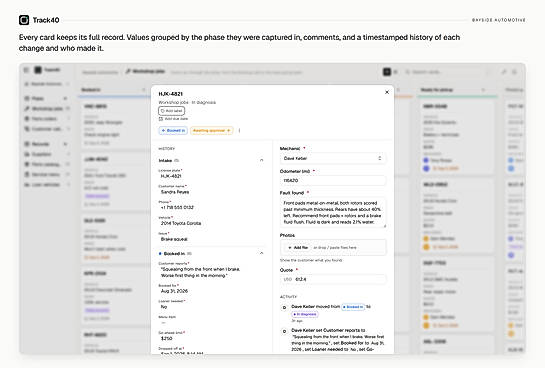Close the HJK-4821 card dialog

pos(387,92)
